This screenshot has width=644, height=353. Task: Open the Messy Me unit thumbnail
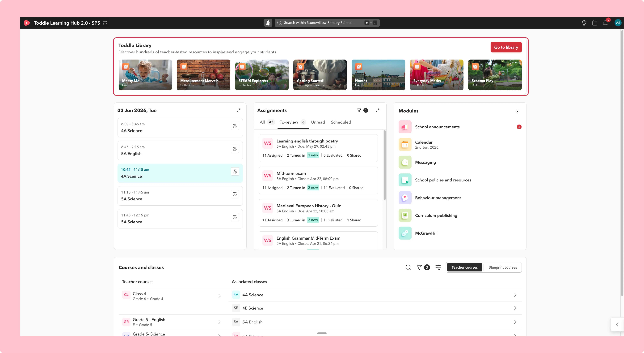coord(145,75)
